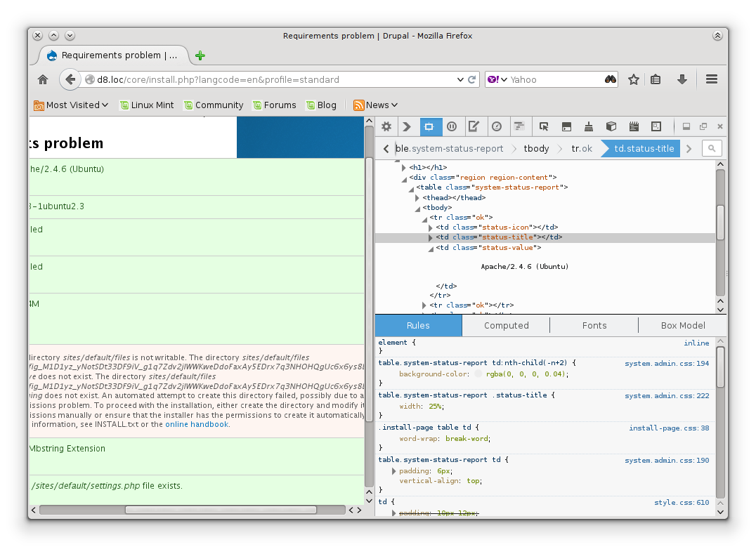Bookmark this page with the star
The width and height of the screenshot is (756, 547).
point(634,79)
